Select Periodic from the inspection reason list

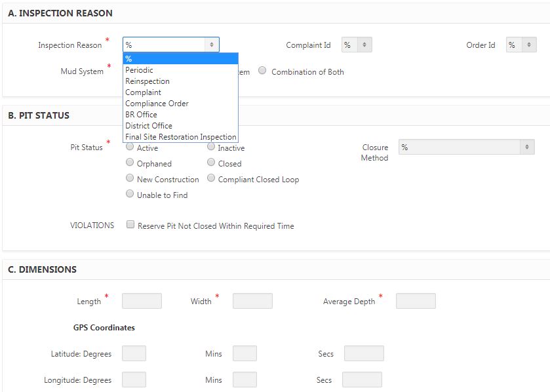140,70
